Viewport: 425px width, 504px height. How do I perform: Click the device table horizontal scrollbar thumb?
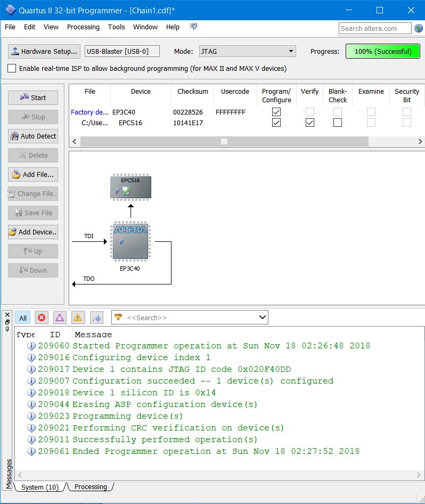click(x=224, y=141)
